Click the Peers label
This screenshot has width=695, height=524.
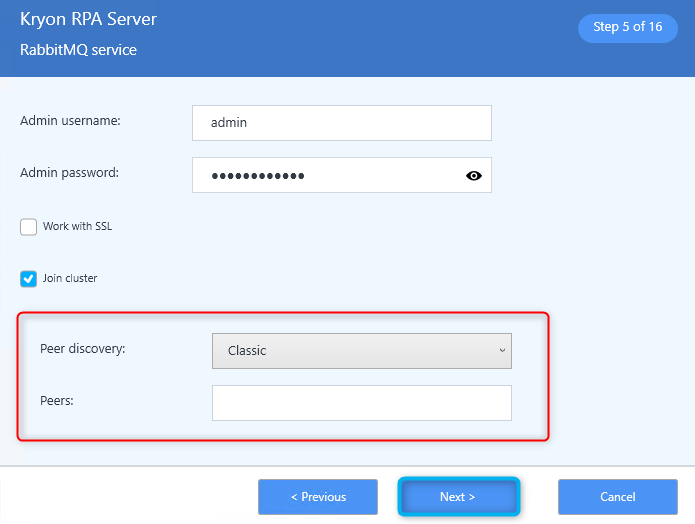57,401
